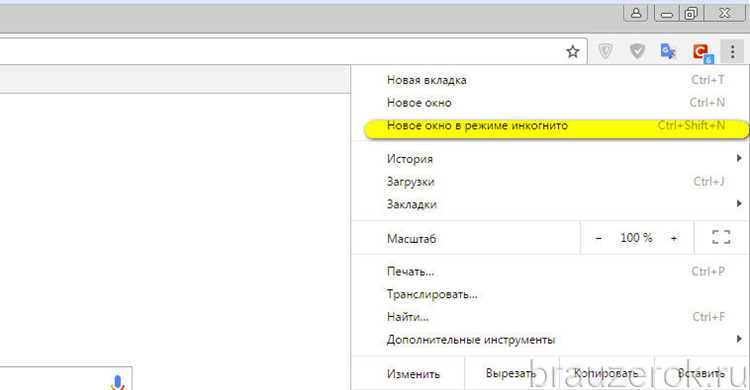Viewport: 750px width, 390px height.
Task: Bookmark this page with the star icon
Action: [x=573, y=51]
